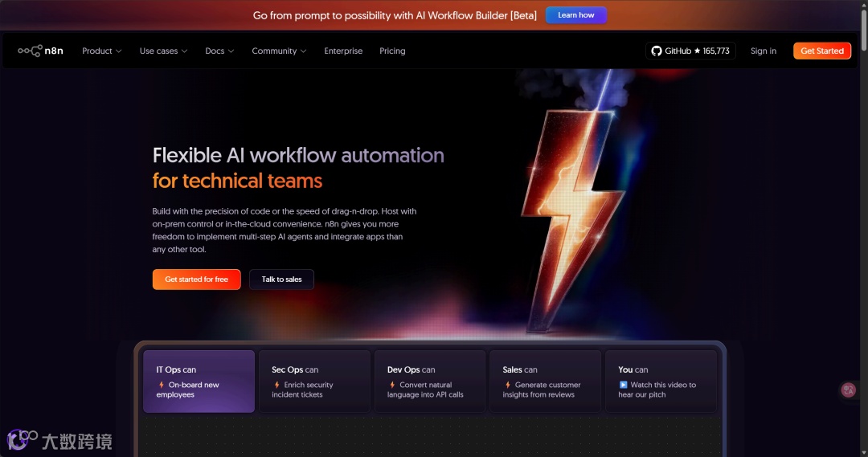This screenshot has width=868, height=457.
Task: Click the n8n logo in the navbar
Action: pyautogui.click(x=40, y=51)
